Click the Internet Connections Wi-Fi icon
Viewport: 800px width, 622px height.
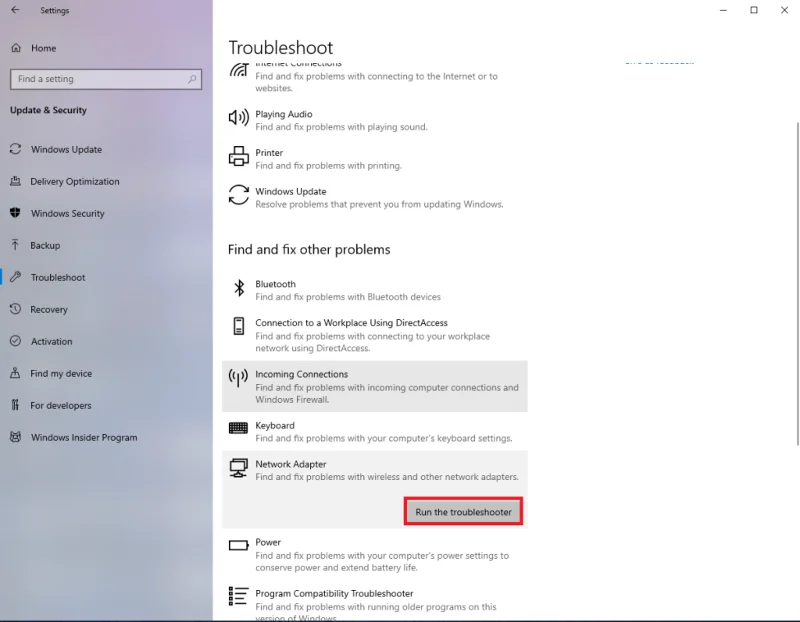click(x=239, y=70)
